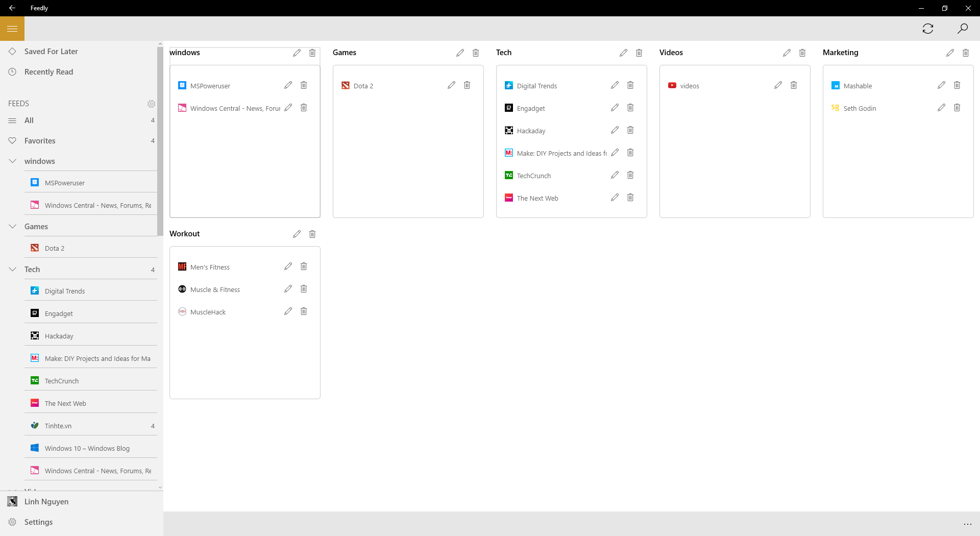Click Men's Fitness in Workout card
The image size is (980, 536).
[x=210, y=267]
